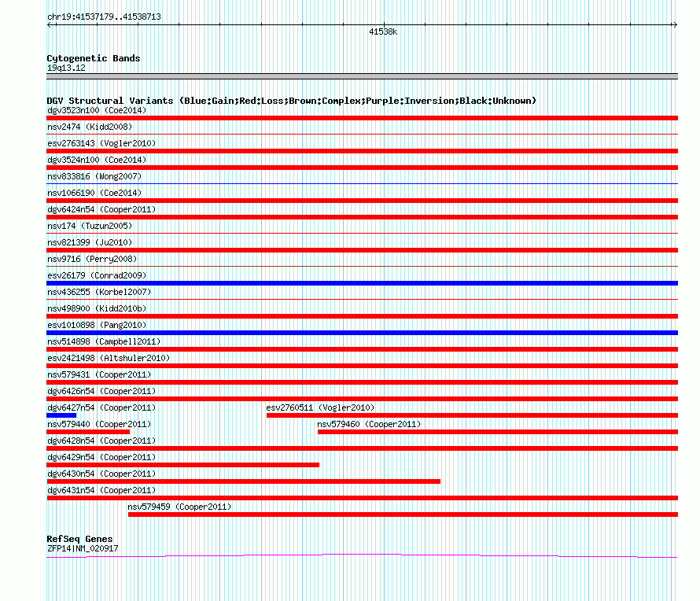Image resolution: width=700 pixels, height=601 pixels.
Task: Click the dgv6430n54 (Cooper2011) label
Action: click(x=101, y=474)
